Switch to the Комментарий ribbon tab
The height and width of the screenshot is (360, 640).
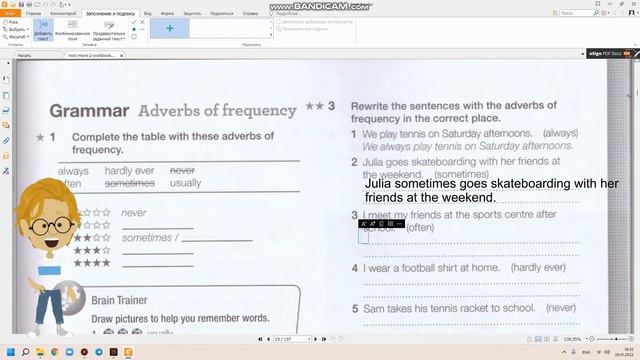63,13
